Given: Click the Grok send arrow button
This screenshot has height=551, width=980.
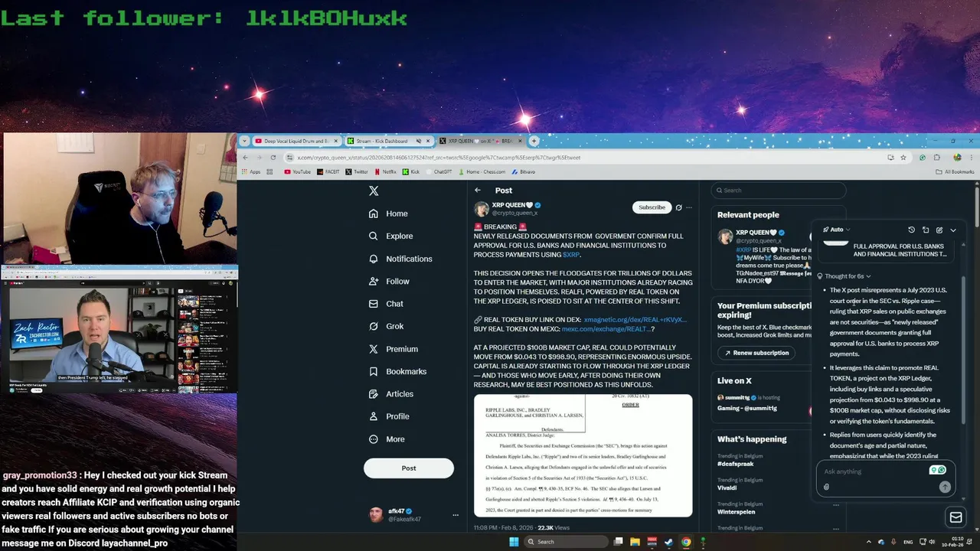Looking at the screenshot, I should 945,487.
